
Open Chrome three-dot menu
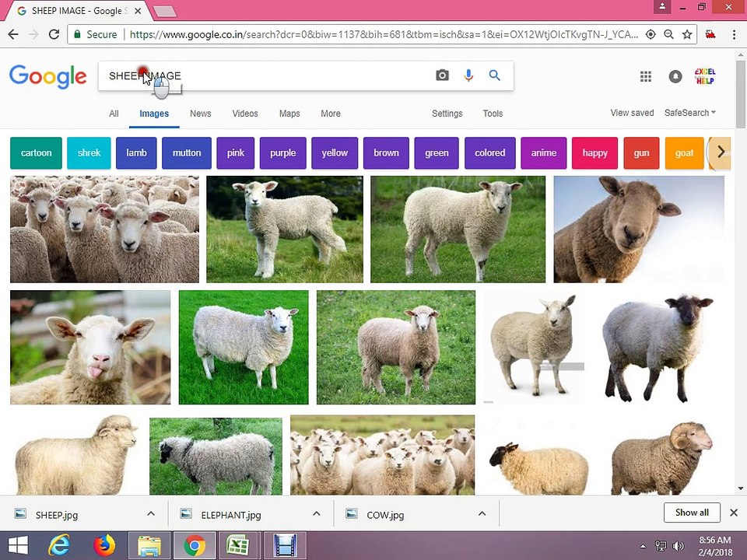[734, 34]
